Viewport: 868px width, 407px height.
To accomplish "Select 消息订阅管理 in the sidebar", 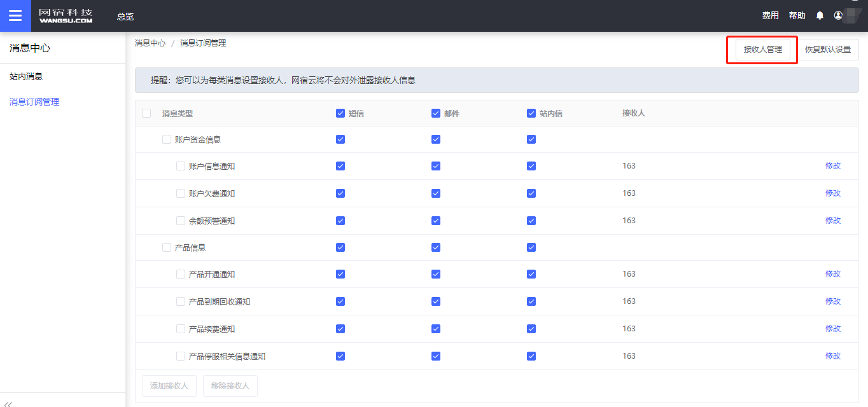I will pyautogui.click(x=34, y=102).
